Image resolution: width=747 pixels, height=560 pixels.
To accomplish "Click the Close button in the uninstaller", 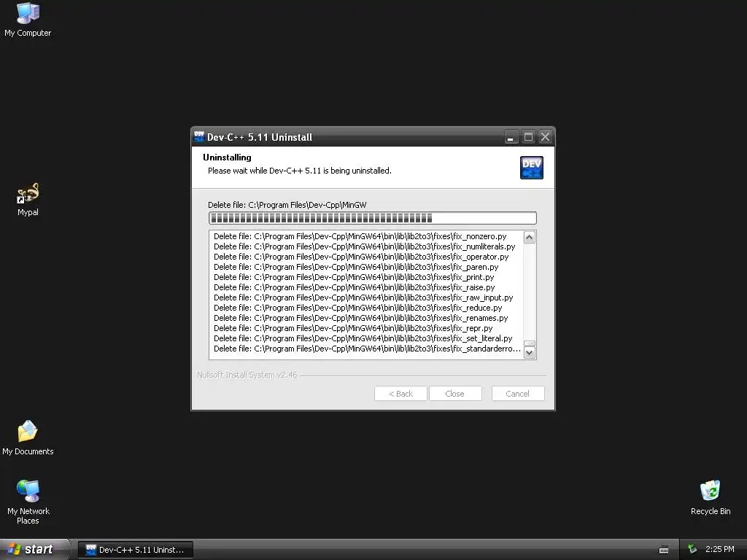I will coord(455,394).
